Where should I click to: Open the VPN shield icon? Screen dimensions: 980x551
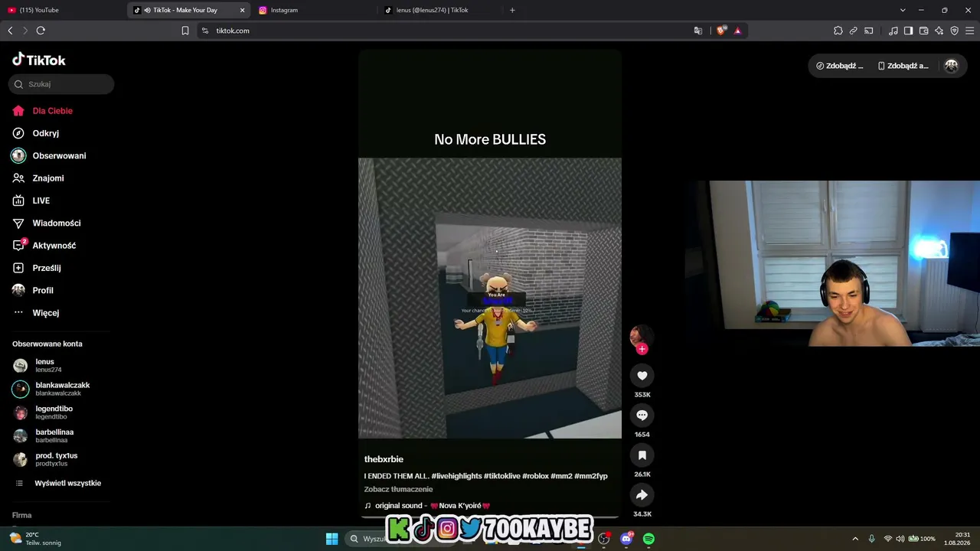[x=955, y=31]
